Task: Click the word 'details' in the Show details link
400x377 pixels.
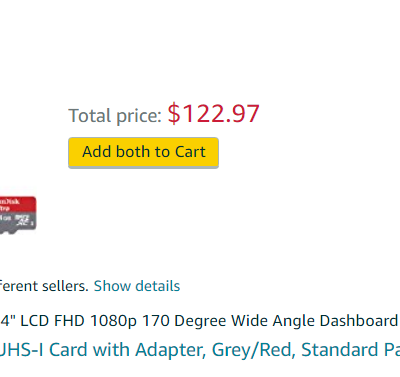Action: point(158,286)
